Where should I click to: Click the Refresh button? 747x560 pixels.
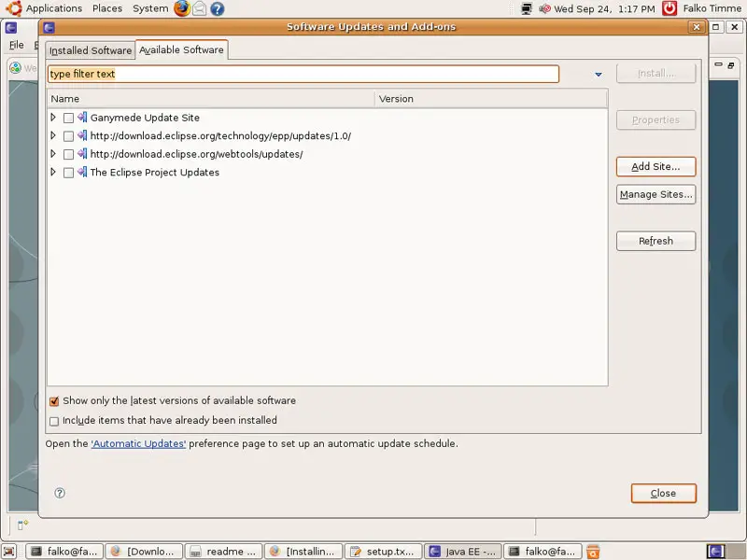click(x=656, y=241)
